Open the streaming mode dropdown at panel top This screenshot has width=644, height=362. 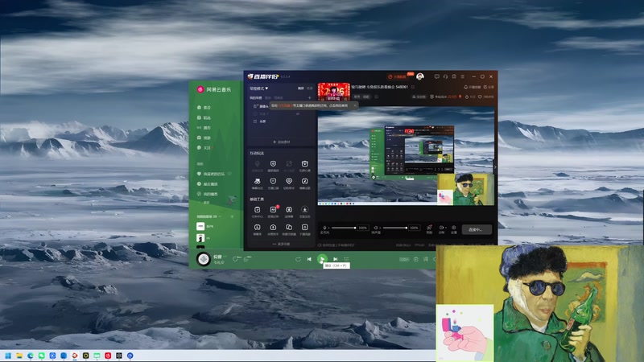[259, 88]
